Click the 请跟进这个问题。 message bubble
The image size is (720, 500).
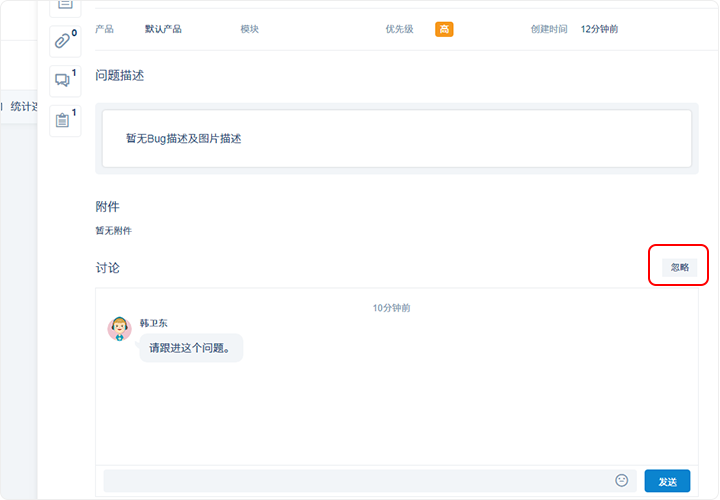191,348
